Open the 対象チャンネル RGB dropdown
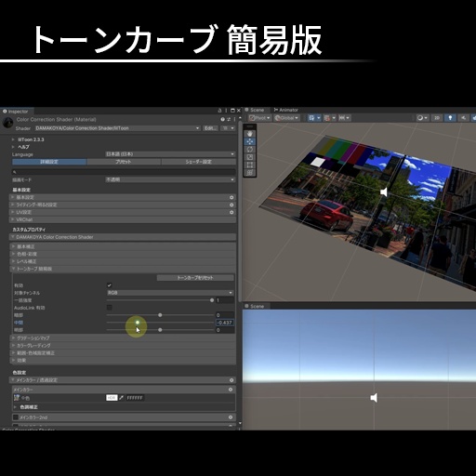 pos(170,293)
